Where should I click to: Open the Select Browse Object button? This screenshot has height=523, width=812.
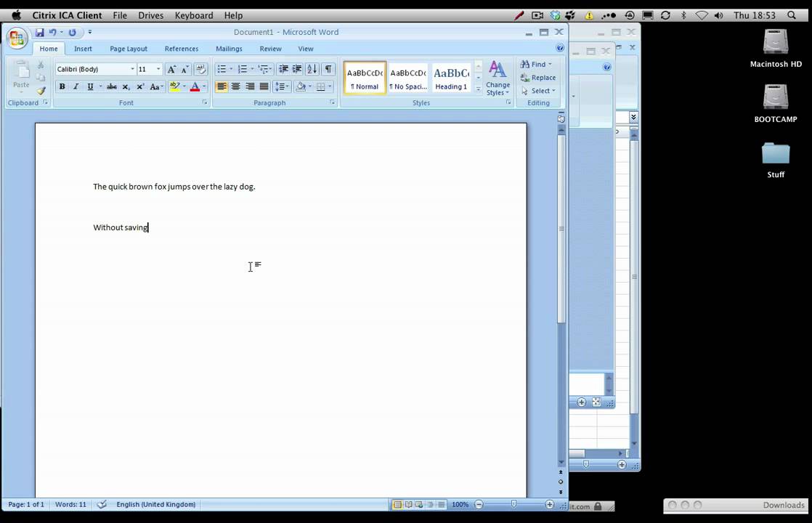(x=561, y=482)
